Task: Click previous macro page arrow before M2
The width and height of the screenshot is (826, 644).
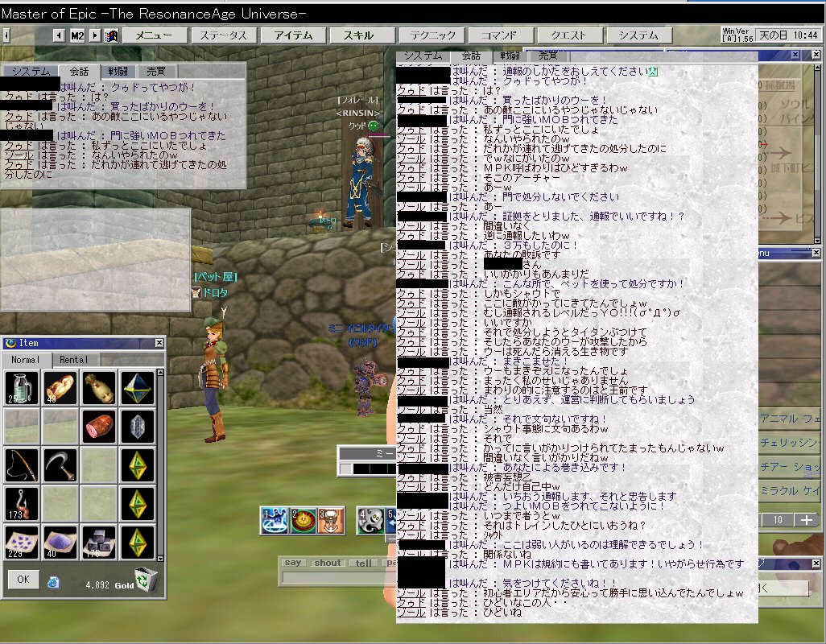Action: point(59,35)
